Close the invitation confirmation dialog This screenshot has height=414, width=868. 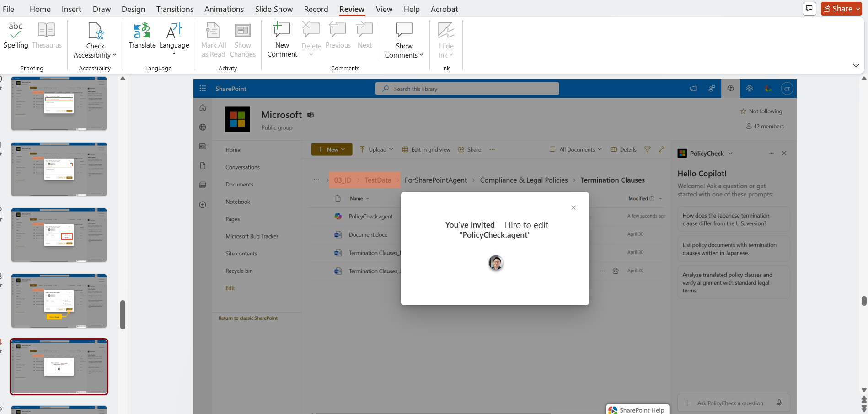coord(573,207)
